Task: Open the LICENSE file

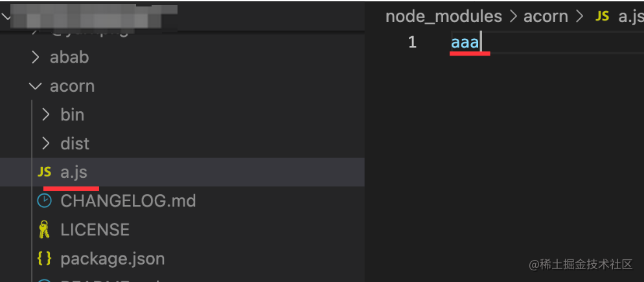Action: [95, 230]
